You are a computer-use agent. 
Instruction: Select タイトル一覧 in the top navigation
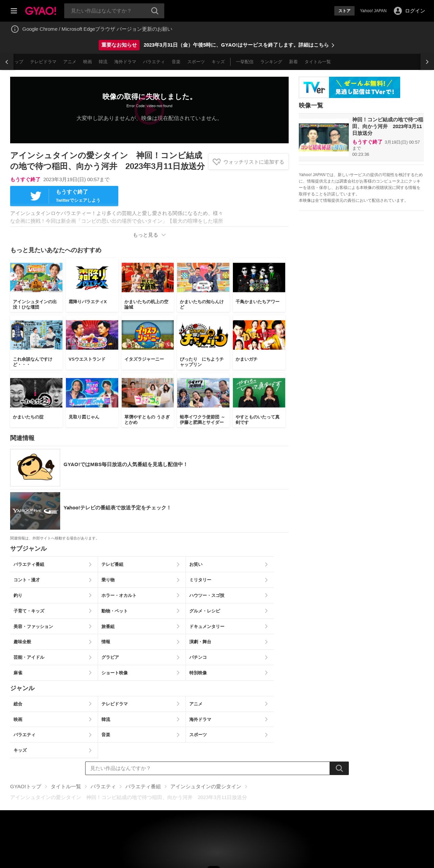[x=318, y=62]
